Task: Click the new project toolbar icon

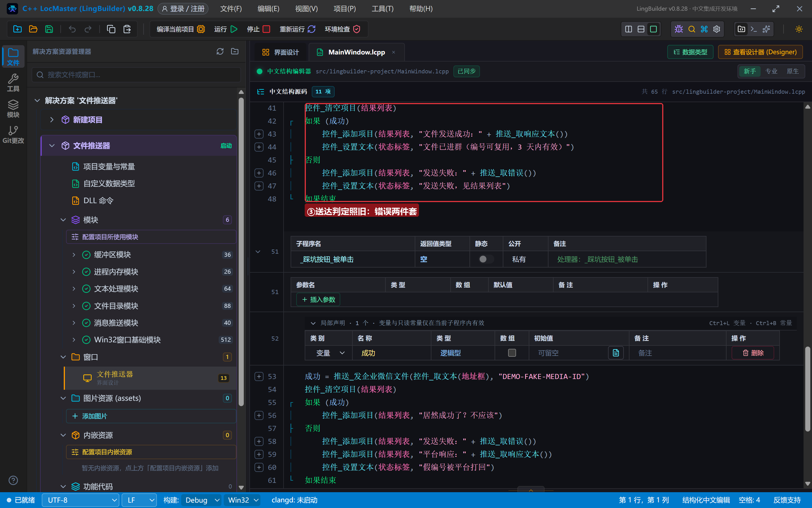Action: click(x=17, y=29)
